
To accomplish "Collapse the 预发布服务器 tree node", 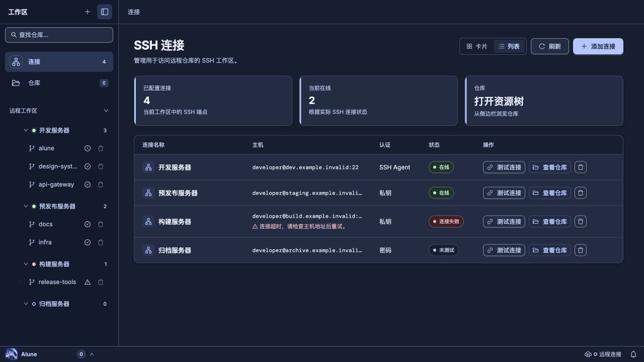I will [26, 206].
